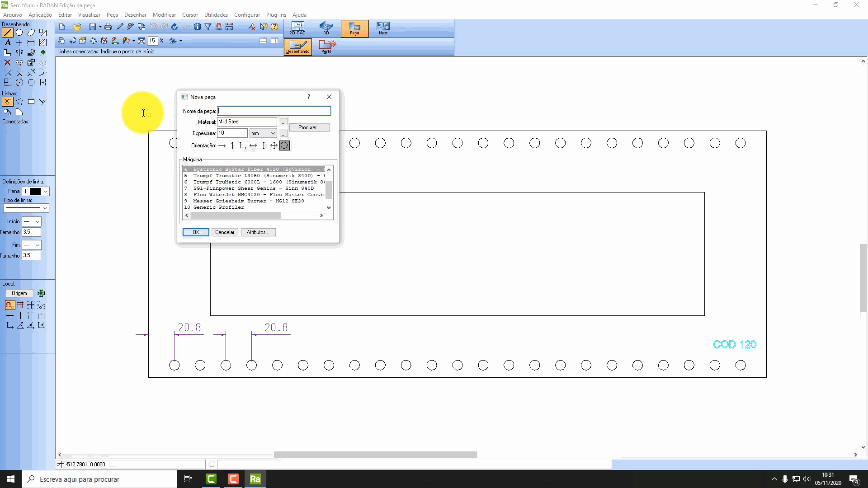Switch to 2D CAD mode
This screenshot has width=868, height=488.
point(297,28)
